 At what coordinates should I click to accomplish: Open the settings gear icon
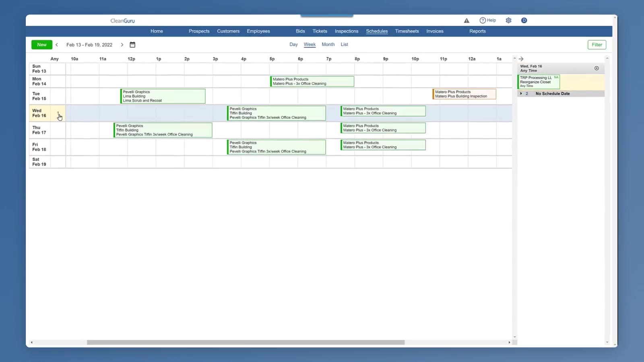click(x=508, y=21)
